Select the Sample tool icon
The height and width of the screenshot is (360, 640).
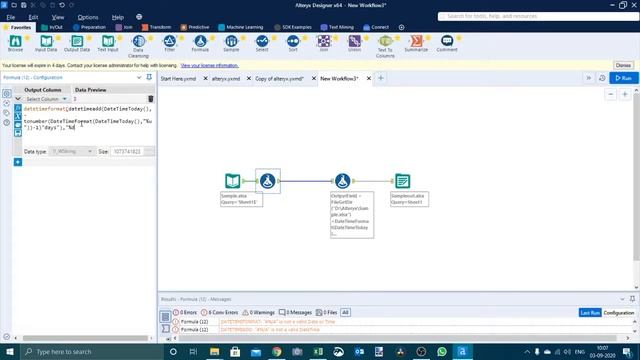pos(231,41)
